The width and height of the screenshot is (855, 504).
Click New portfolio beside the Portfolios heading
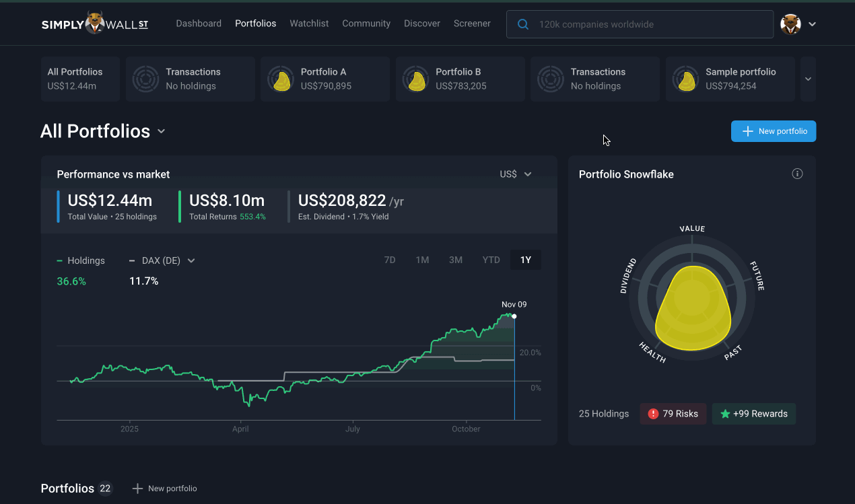[x=164, y=488]
